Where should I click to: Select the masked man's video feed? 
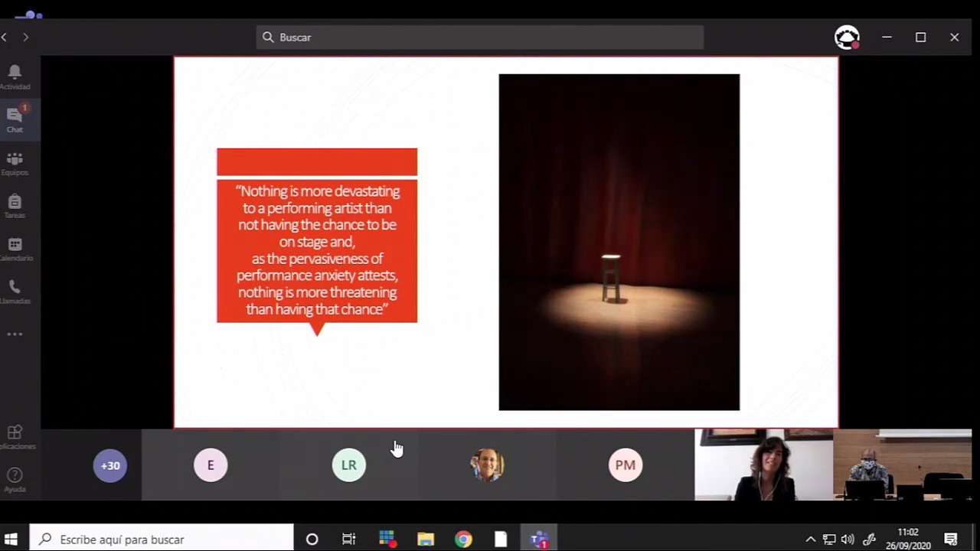(902, 465)
